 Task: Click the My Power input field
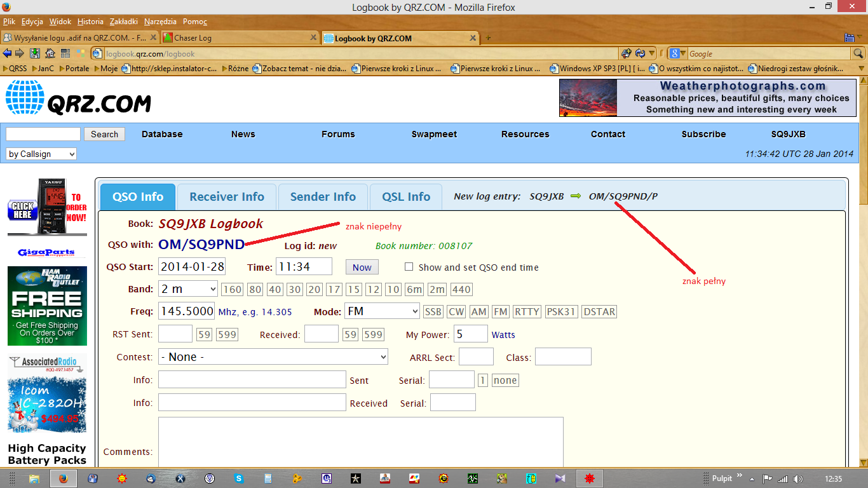(x=471, y=334)
